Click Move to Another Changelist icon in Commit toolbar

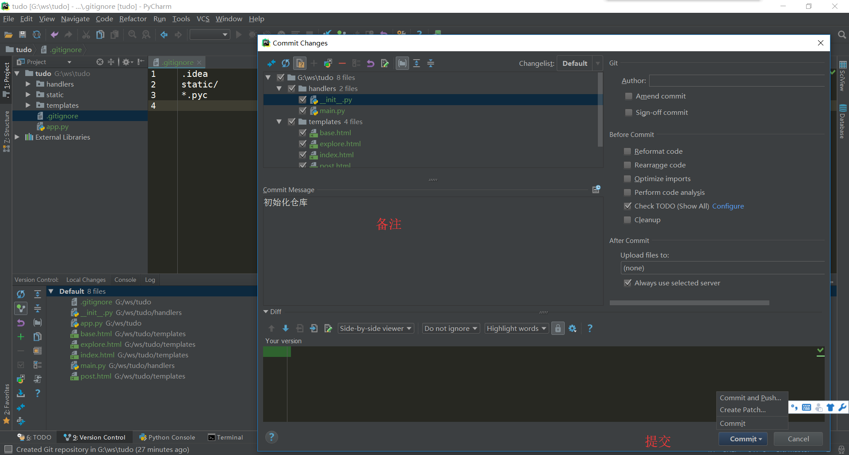328,63
